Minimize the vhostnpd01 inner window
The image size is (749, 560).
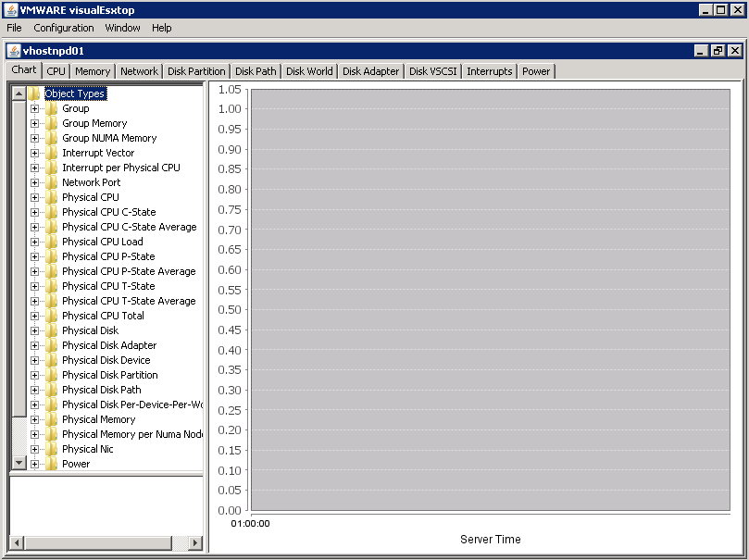point(700,51)
